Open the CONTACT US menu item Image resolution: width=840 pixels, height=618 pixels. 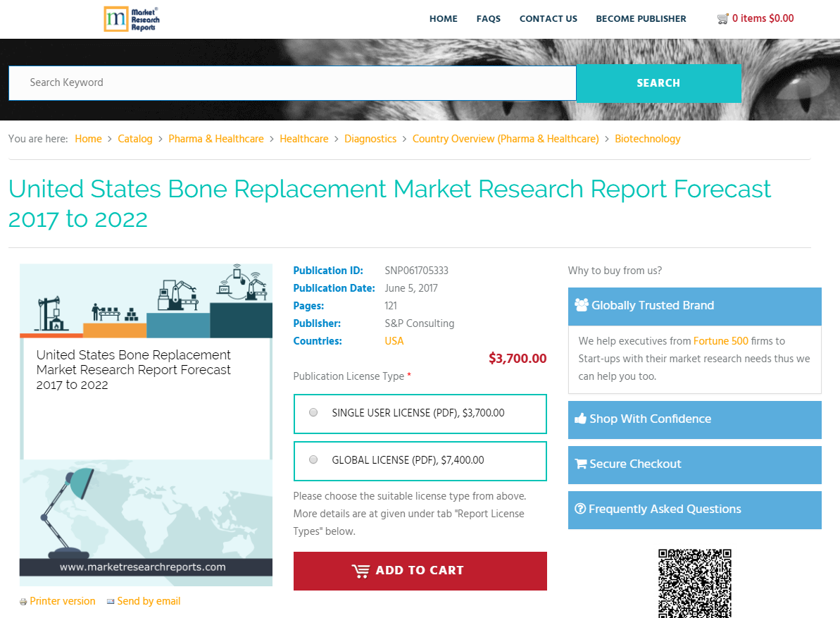point(548,19)
